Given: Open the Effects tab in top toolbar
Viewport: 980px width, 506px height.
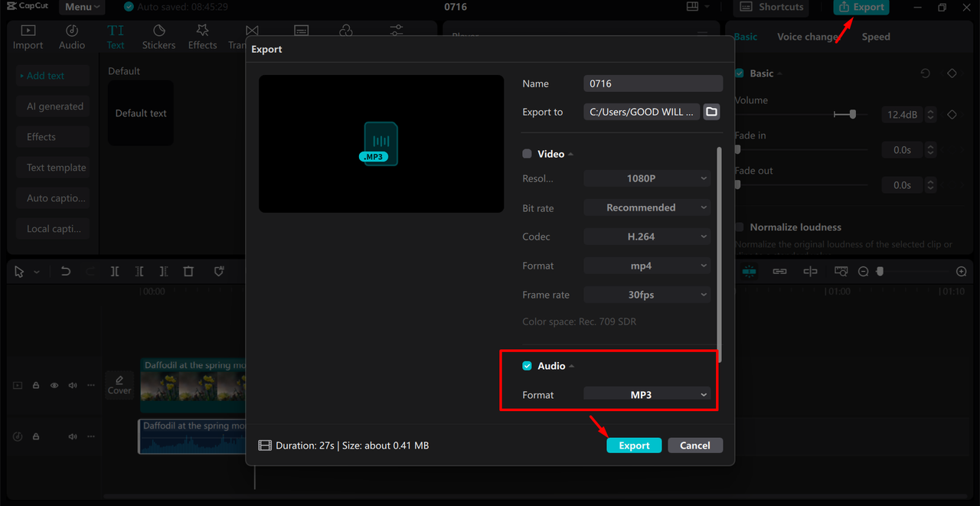Looking at the screenshot, I should click(202, 37).
